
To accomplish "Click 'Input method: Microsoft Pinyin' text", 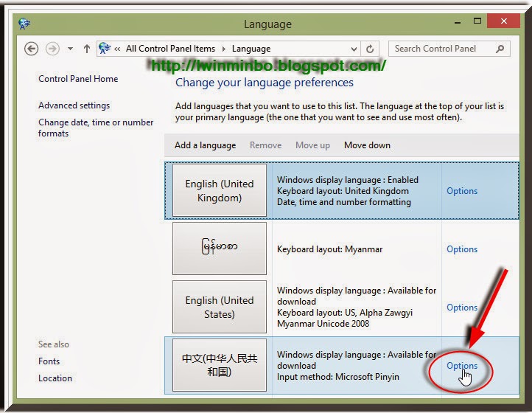I will (x=338, y=377).
